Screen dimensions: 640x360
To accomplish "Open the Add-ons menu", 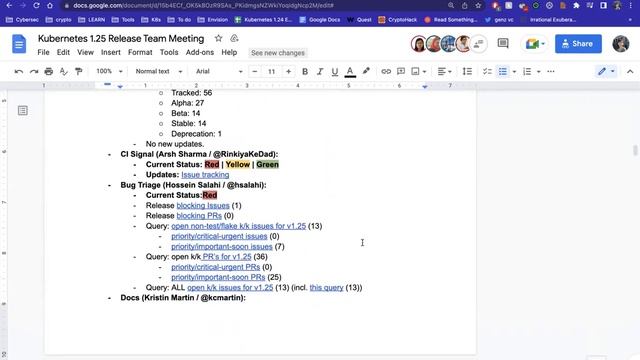I will [x=200, y=52].
